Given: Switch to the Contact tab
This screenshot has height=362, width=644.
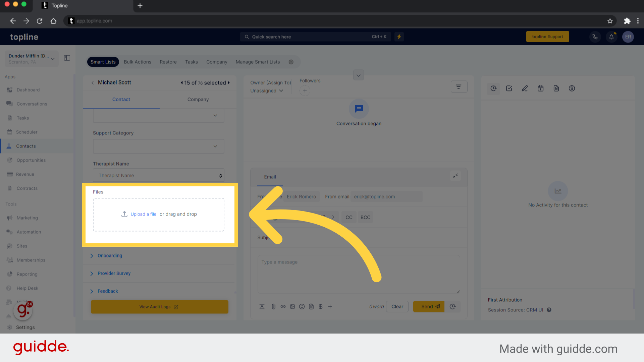Looking at the screenshot, I should [121, 100].
